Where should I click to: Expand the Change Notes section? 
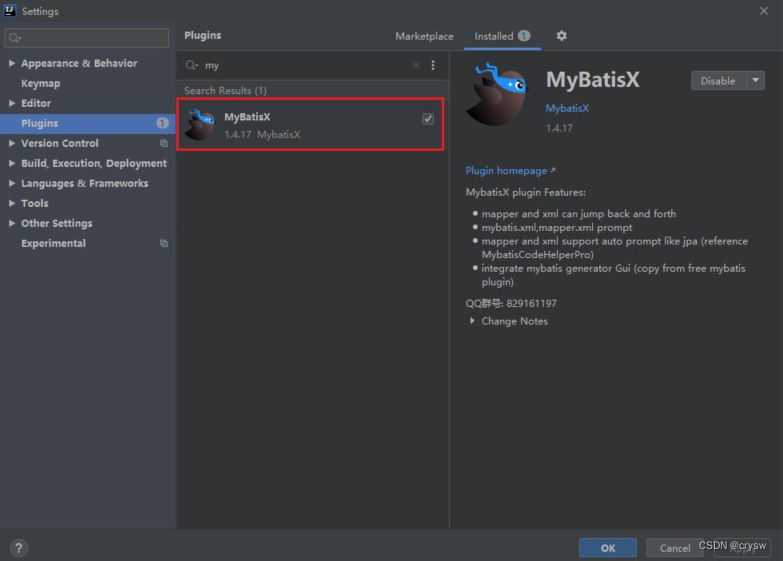473,321
